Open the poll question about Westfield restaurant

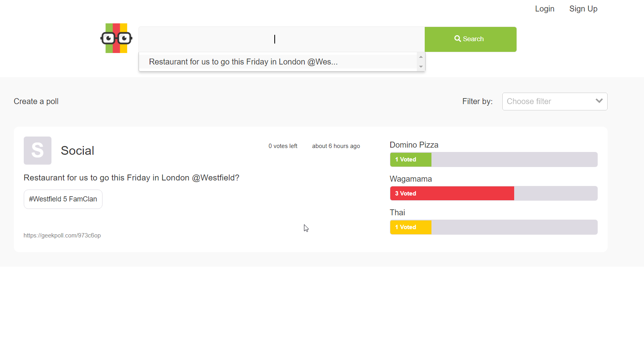click(131, 178)
